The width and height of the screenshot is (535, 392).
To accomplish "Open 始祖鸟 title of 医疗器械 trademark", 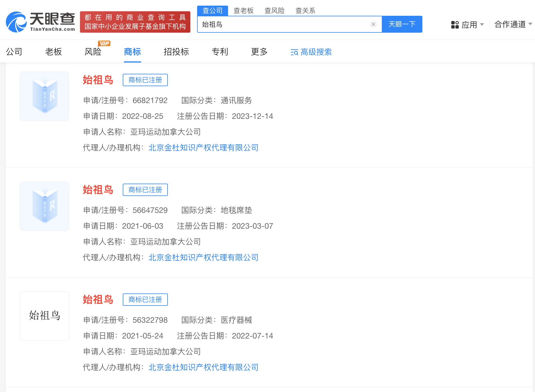I will 98,300.
